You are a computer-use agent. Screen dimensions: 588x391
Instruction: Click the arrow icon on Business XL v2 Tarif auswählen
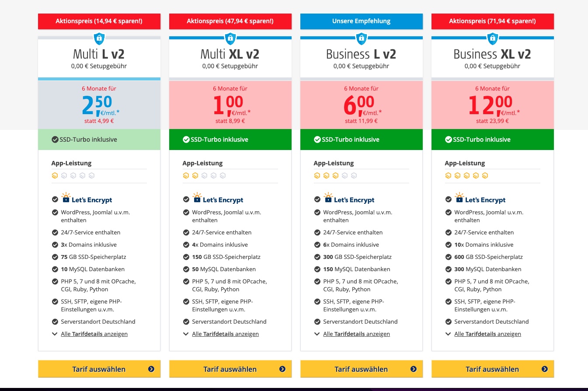[545, 369]
